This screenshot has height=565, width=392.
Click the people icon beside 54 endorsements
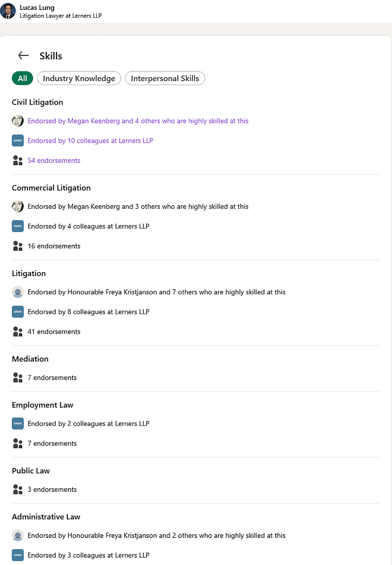pyautogui.click(x=18, y=160)
